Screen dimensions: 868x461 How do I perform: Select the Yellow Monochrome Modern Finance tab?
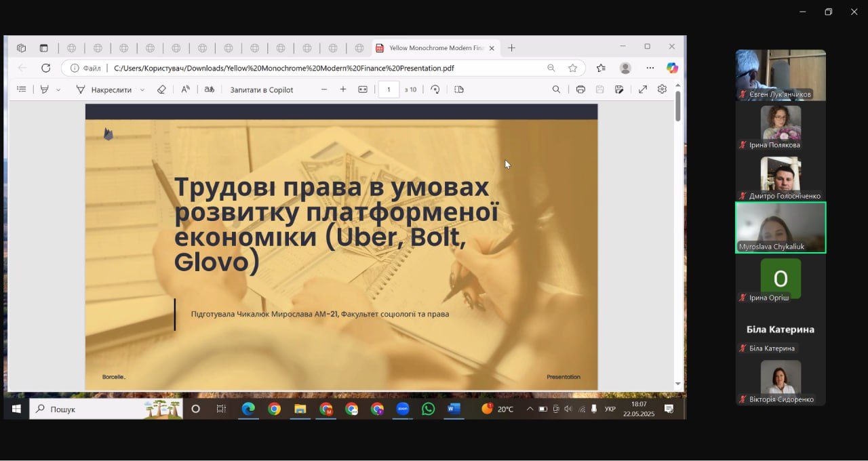436,48
